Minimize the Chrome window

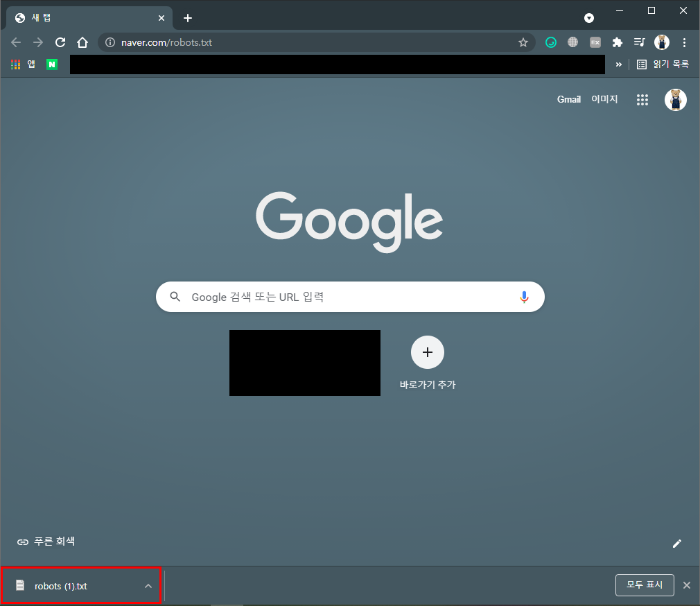(620, 10)
